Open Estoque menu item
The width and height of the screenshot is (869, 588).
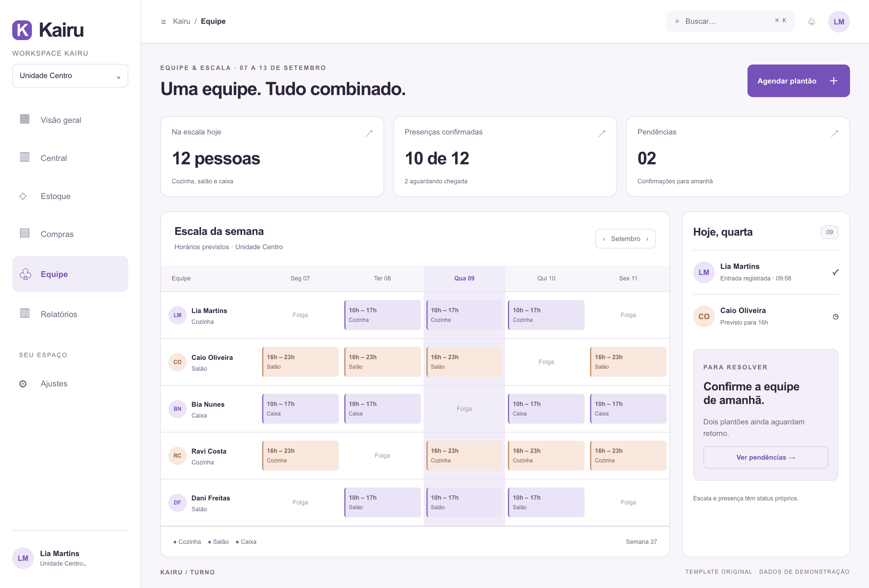click(70, 196)
